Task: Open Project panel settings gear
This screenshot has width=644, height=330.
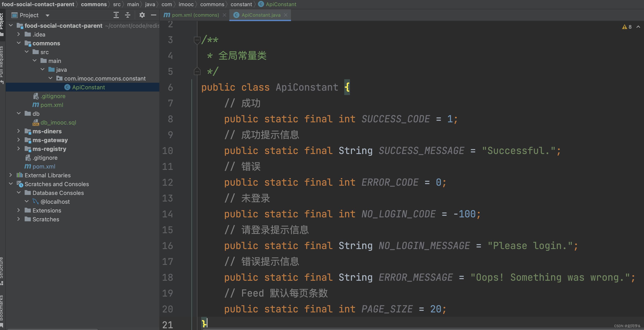Action: 142,15
